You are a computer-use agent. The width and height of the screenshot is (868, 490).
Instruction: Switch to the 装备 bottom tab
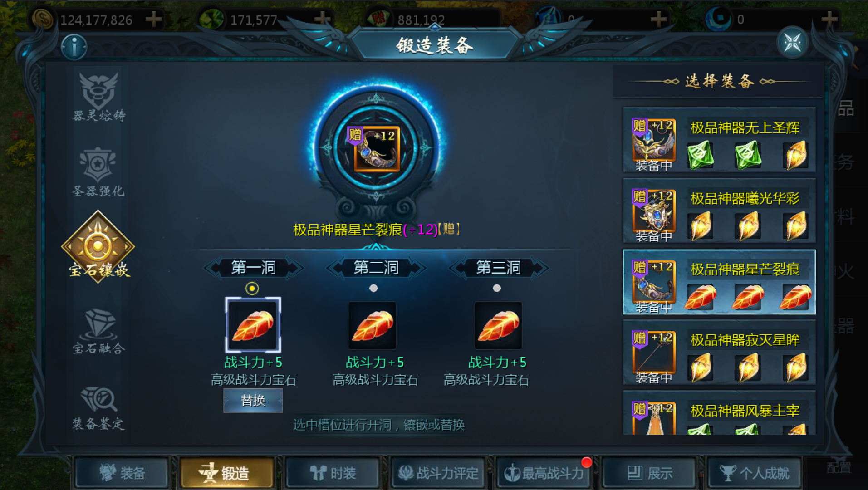[x=122, y=473]
